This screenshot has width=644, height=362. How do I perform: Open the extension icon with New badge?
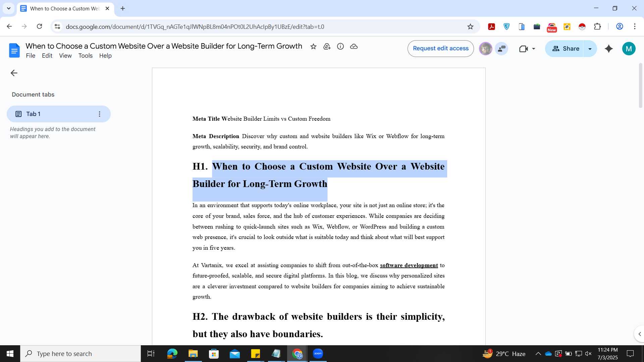[552, 27]
